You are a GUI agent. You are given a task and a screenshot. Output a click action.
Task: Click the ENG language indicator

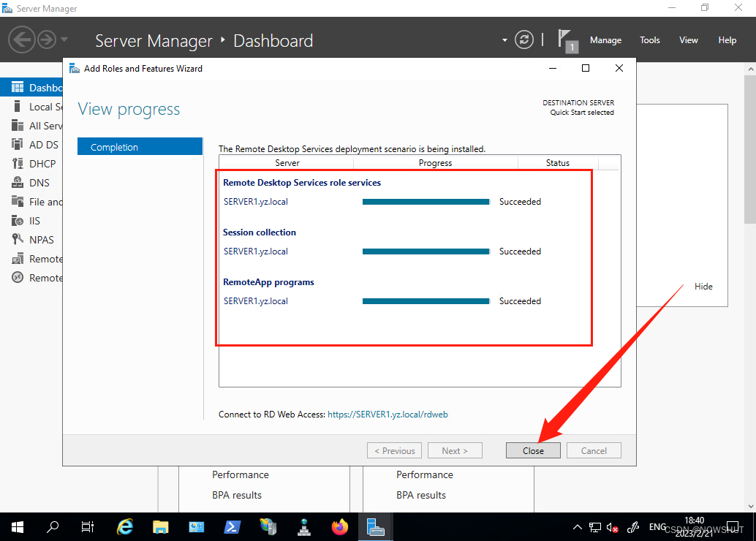pos(657,527)
